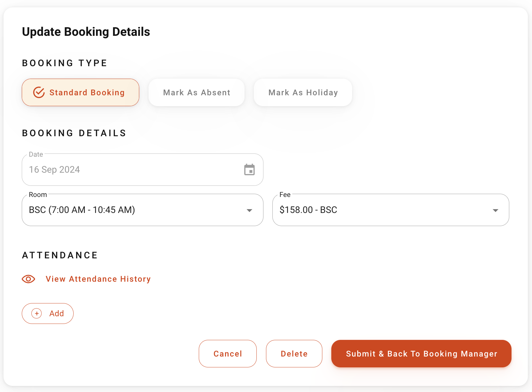Cancel the booking update
The image size is (532, 392).
click(228, 354)
